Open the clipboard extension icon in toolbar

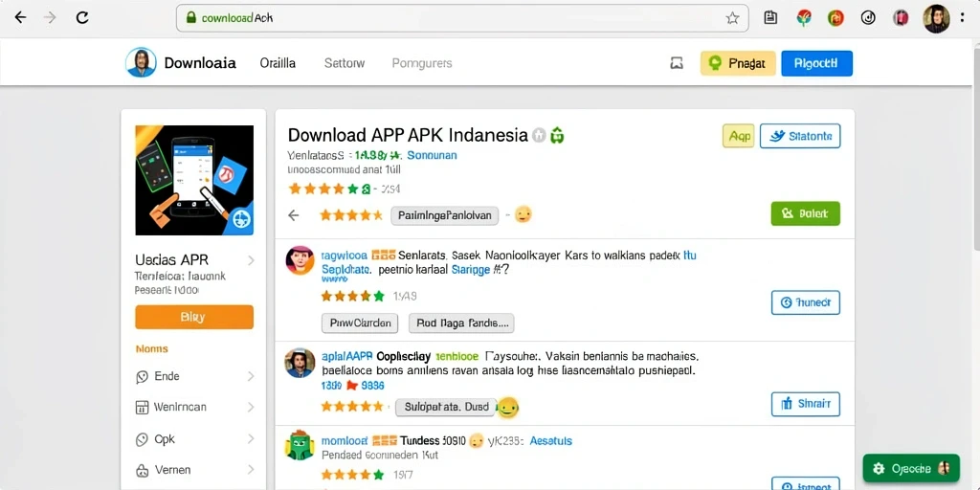coord(770,17)
